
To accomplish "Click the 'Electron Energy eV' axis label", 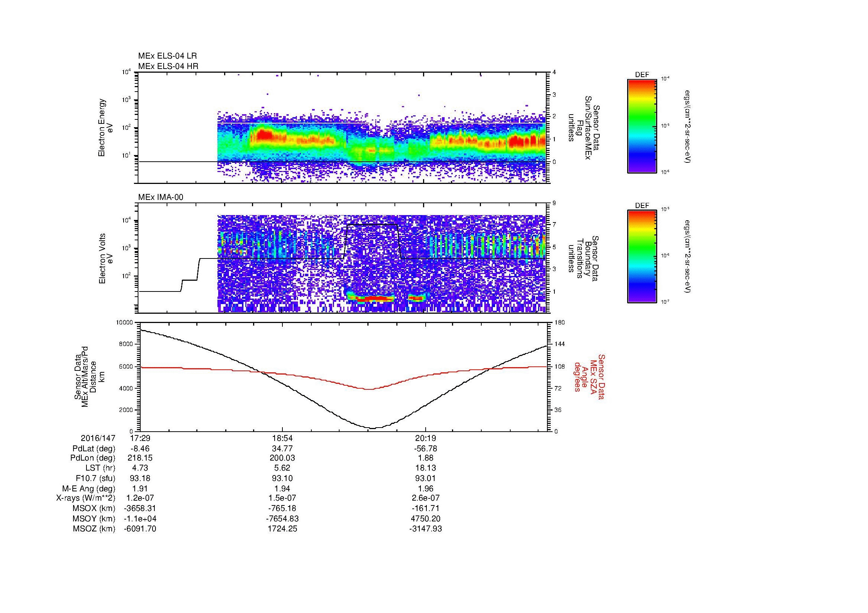I will tap(105, 128).
